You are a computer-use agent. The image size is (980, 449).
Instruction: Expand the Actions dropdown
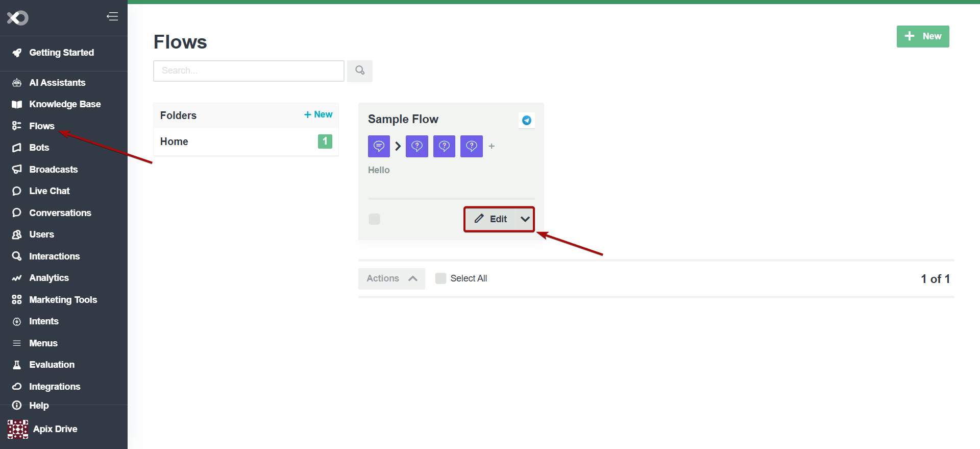391,278
